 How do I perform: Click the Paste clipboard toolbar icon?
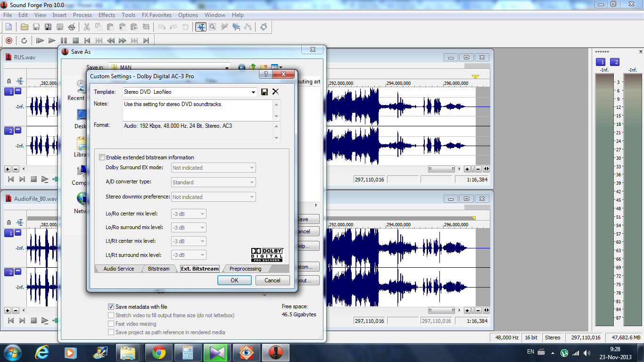(110, 27)
